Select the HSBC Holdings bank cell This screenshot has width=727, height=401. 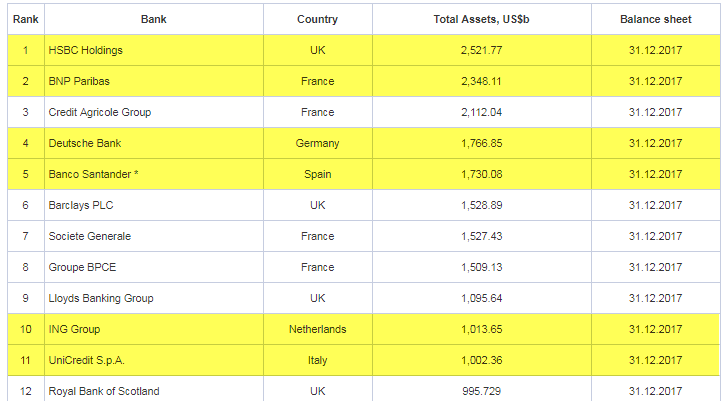pos(86,50)
